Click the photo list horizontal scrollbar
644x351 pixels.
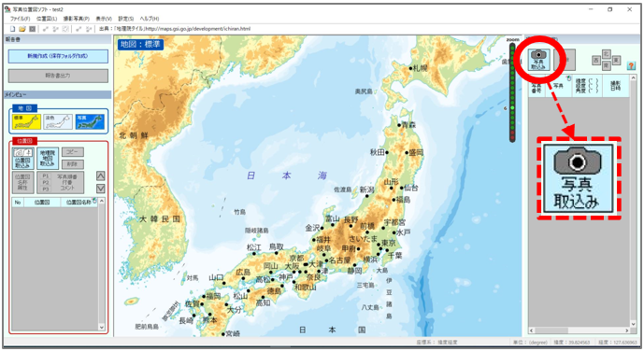tap(580, 330)
